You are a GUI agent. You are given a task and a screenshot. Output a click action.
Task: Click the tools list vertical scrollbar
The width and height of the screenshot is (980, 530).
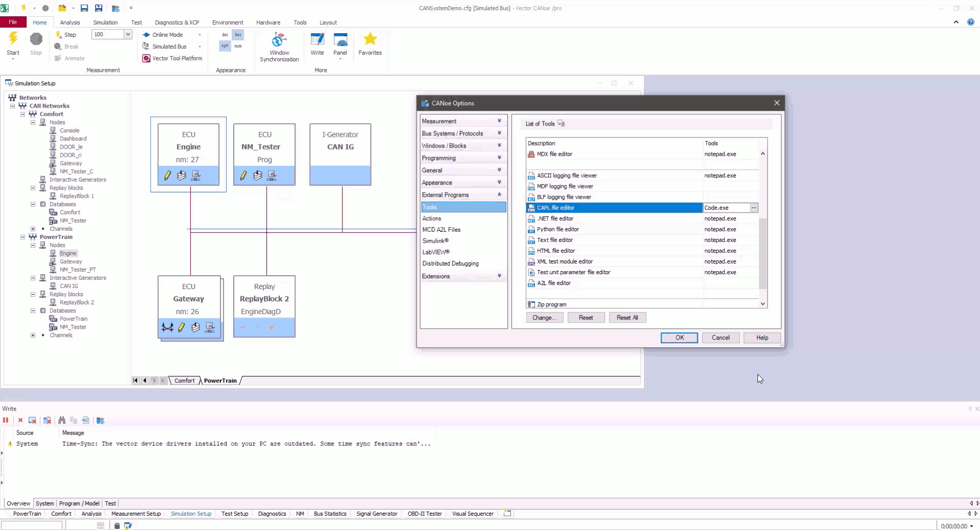[x=763, y=253]
